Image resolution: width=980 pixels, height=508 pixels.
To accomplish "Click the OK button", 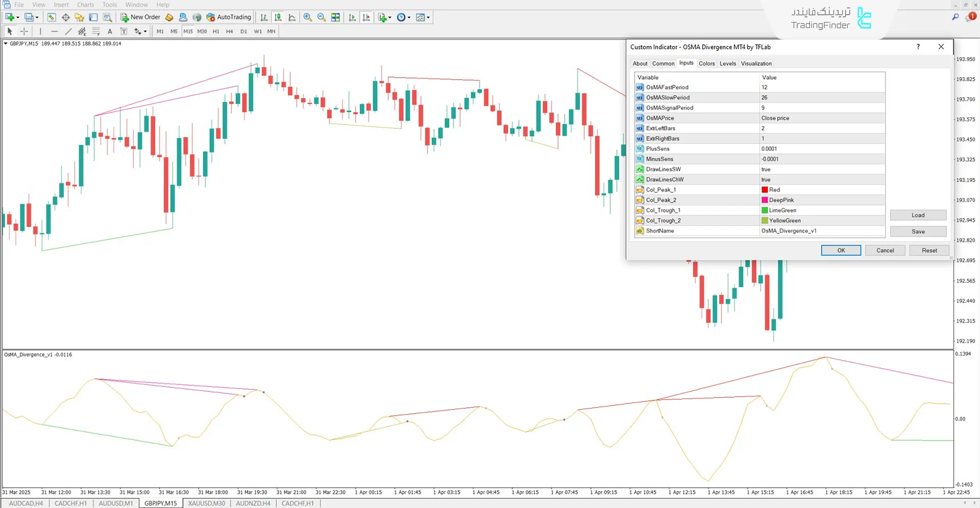I will pyautogui.click(x=841, y=250).
